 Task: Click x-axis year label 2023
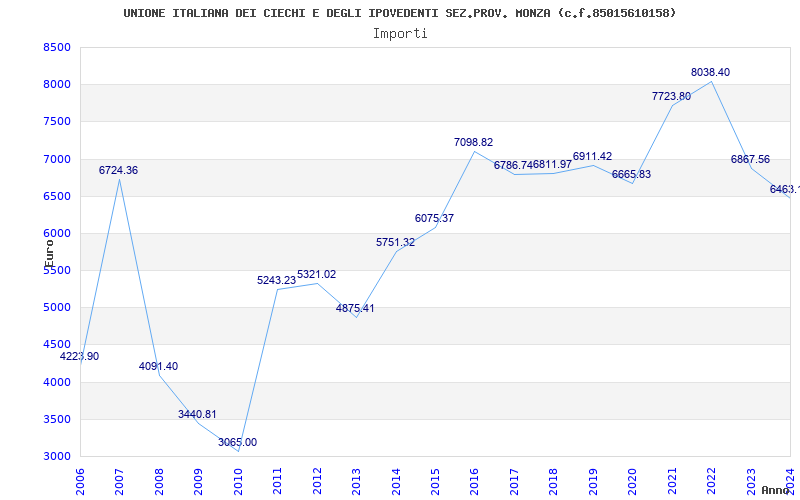[x=751, y=481]
